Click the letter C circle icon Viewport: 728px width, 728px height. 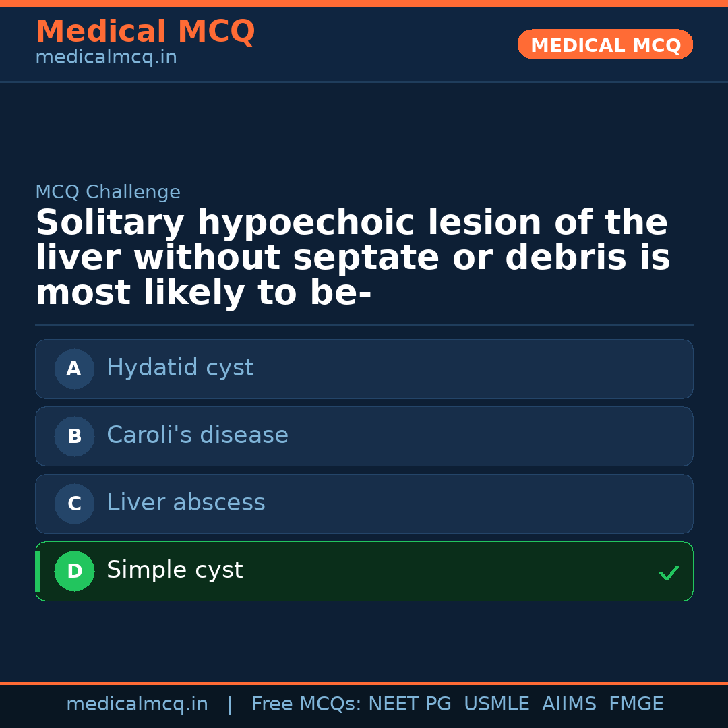74,504
